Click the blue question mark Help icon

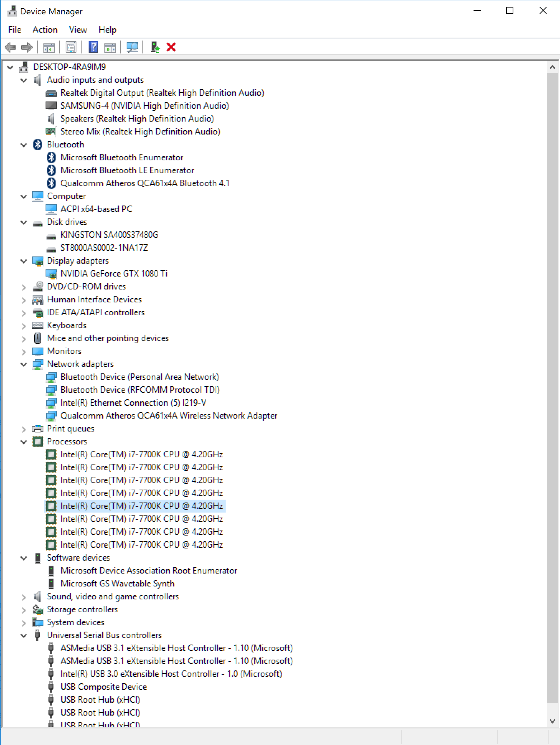93,47
